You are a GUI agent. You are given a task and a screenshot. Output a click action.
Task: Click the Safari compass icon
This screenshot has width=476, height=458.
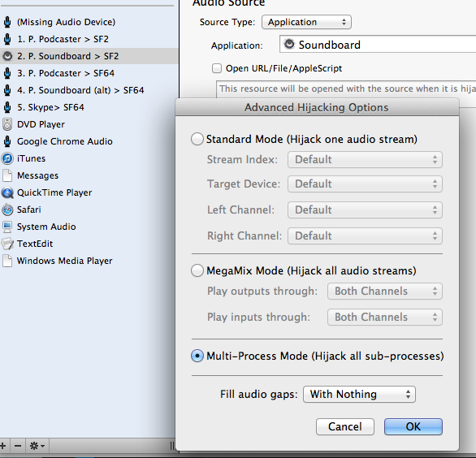7,210
